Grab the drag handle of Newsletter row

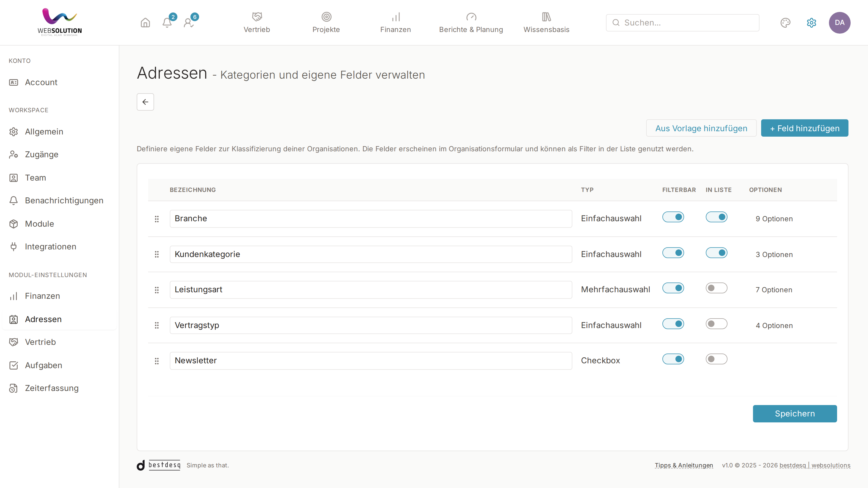click(157, 361)
